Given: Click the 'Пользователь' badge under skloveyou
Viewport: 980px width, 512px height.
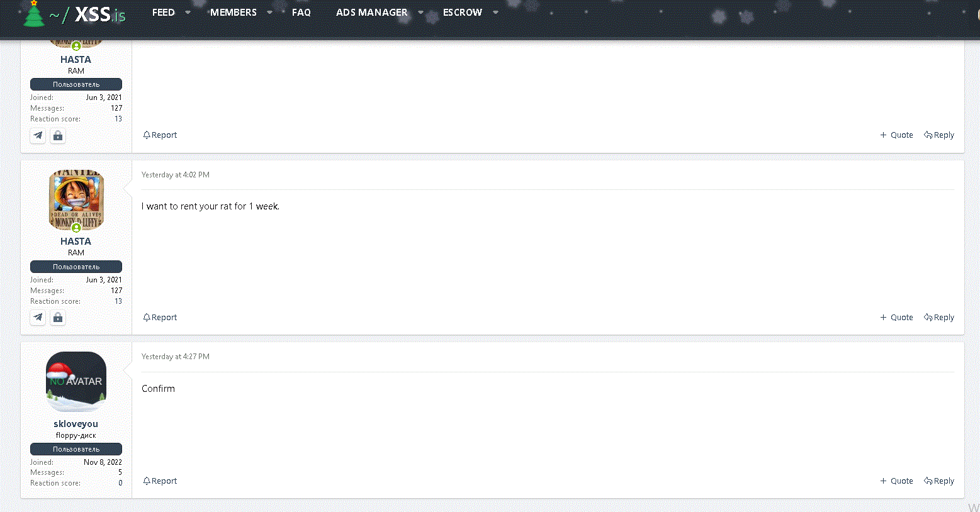Looking at the screenshot, I should [76, 449].
